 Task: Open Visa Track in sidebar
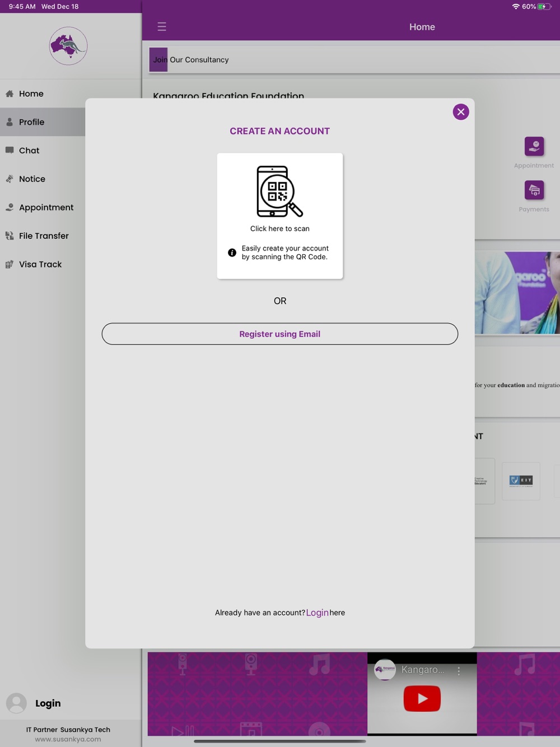point(43,264)
